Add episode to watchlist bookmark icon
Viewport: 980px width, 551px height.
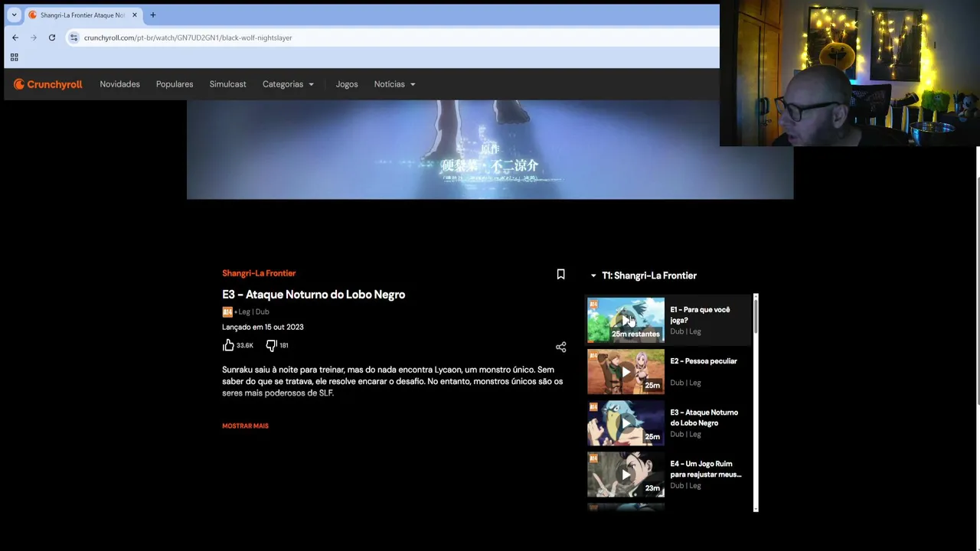tap(560, 275)
